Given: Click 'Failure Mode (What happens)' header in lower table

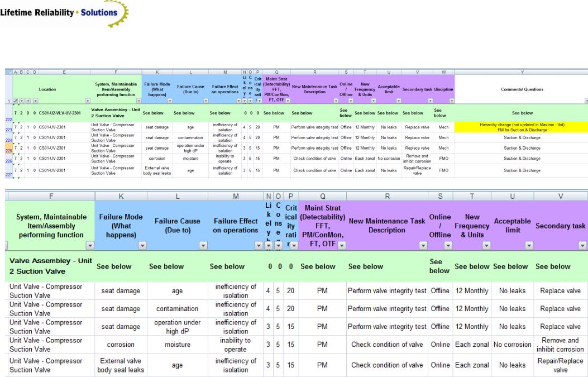Looking at the screenshot, I should 121,226.
